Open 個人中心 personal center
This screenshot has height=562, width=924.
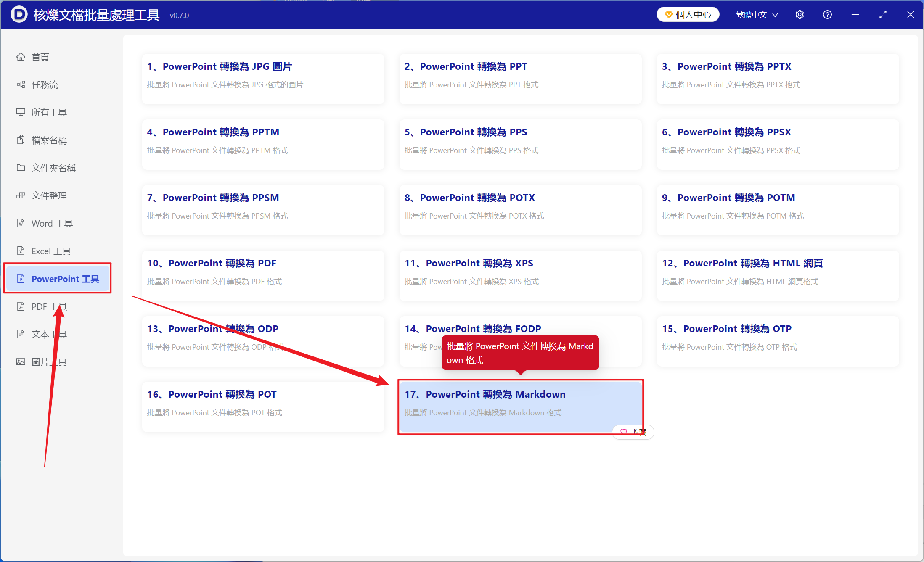pyautogui.click(x=688, y=15)
